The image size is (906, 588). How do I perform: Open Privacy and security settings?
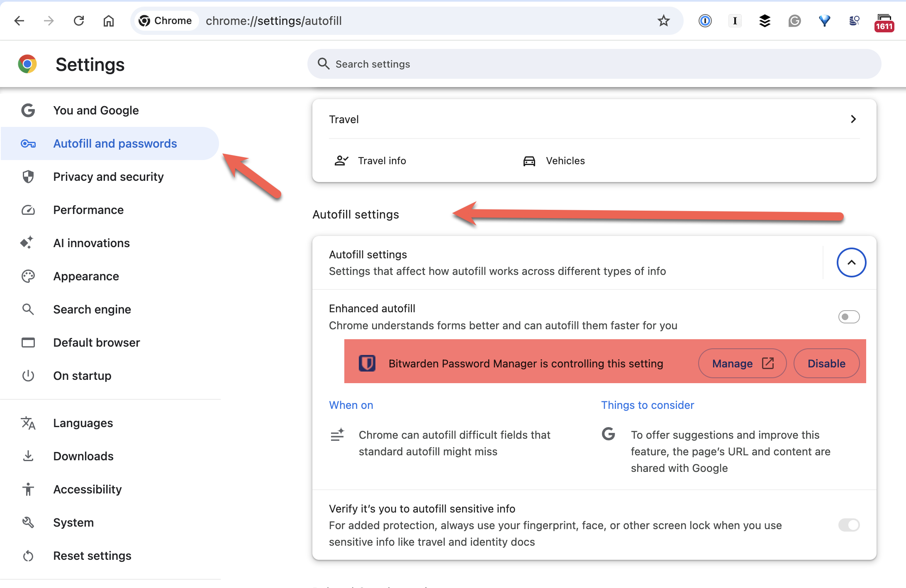(x=110, y=177)
